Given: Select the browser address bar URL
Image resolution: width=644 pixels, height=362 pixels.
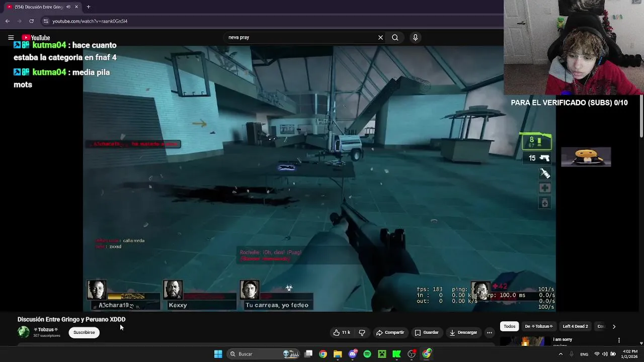Looking at the screenshot, I should coord(90,21).
